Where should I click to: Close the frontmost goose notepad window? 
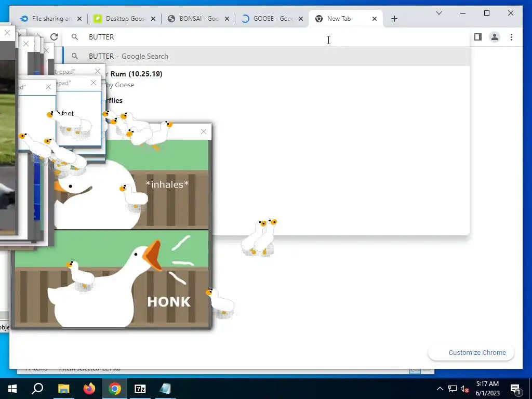tap(48, 87)
